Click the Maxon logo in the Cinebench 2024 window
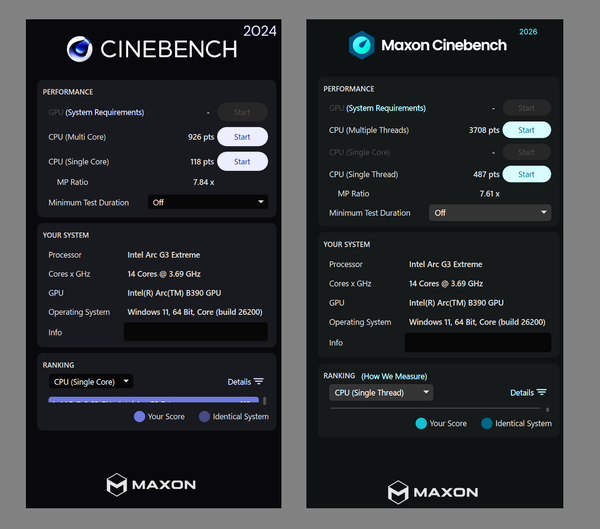This screenshot has height=529, width=600. tap(151, 485)
